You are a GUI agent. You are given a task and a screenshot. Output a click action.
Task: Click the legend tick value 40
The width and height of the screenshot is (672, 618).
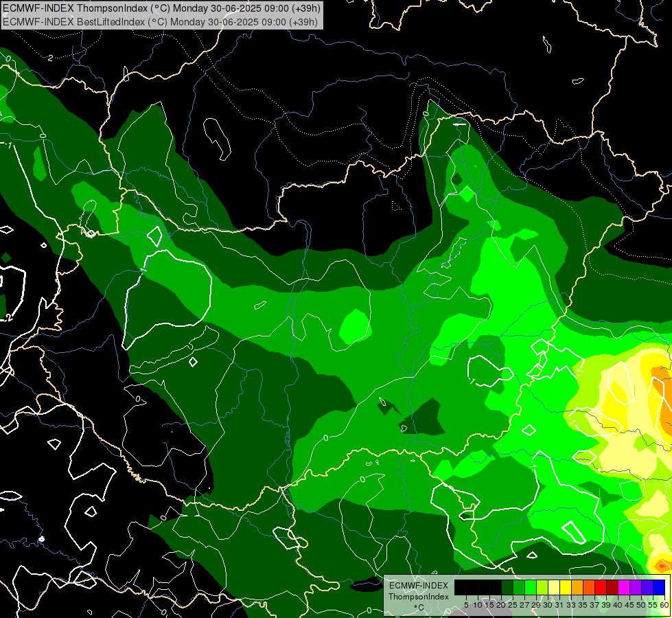618,605
